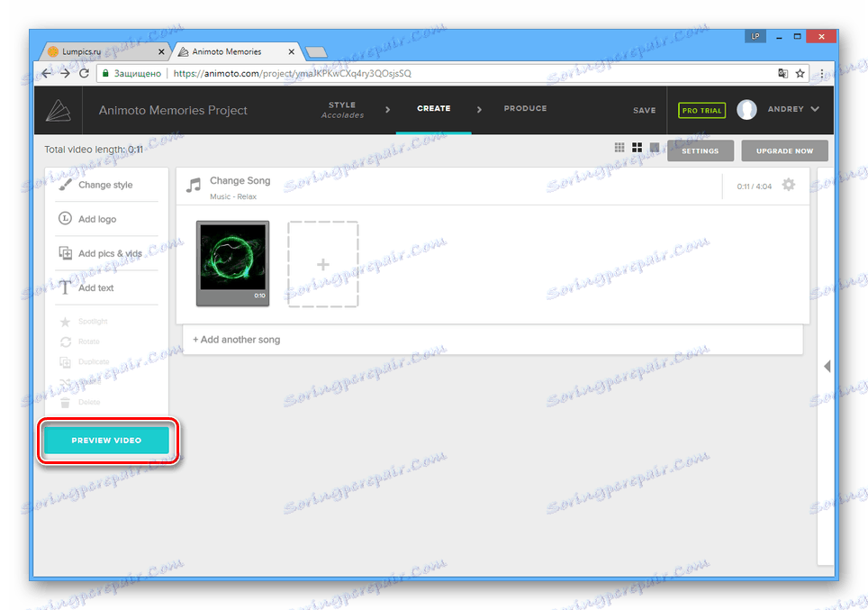This screenshot has width=868, height=610.
Task: Go to the CREATE step
Action: click(433, 109)
